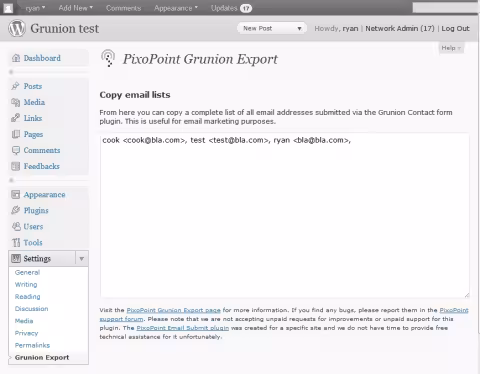The width and height of the screenshot is (480, 374).
Task: Click the Grunion test site title
Action: 65,28
